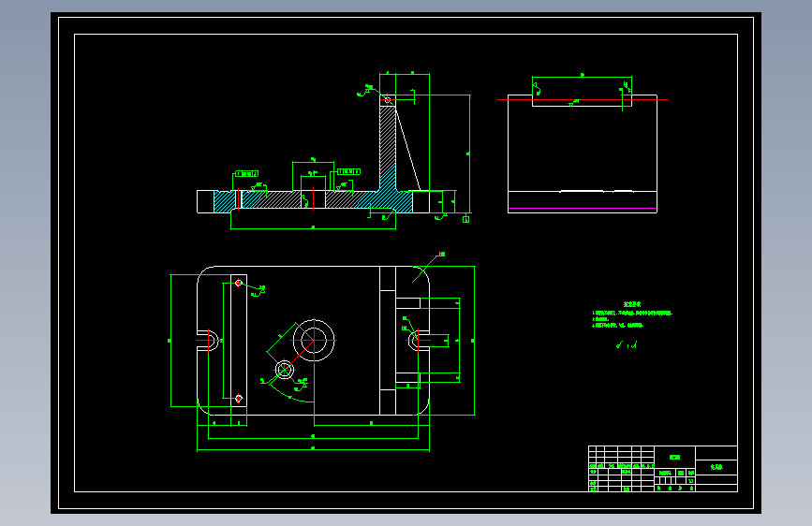This screenshot has height=526, width=812.
Task: Click the diagonal gusset line in section view
Action: 408,149
